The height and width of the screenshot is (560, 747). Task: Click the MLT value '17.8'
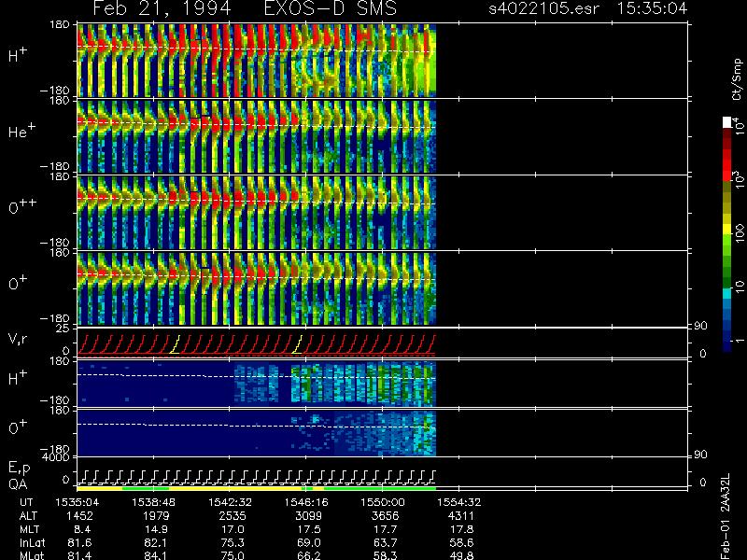461,529
